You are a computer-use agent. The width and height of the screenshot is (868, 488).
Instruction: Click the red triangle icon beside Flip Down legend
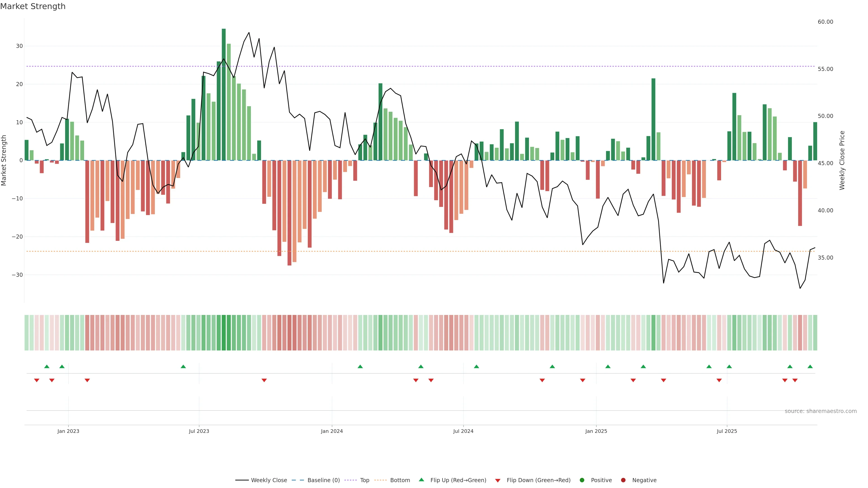498,481
